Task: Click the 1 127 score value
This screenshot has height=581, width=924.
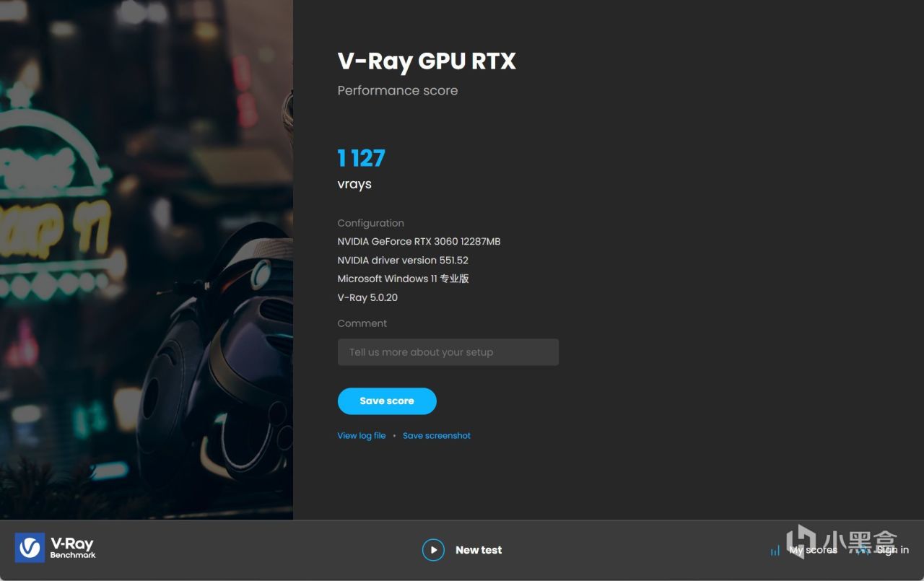Action: point(362,158)
